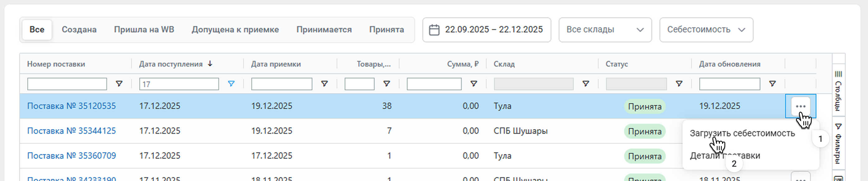The width and height of the screenshot is (868, 181).
Task: Open link Поставка № 35360709
Action: point(72,156)
